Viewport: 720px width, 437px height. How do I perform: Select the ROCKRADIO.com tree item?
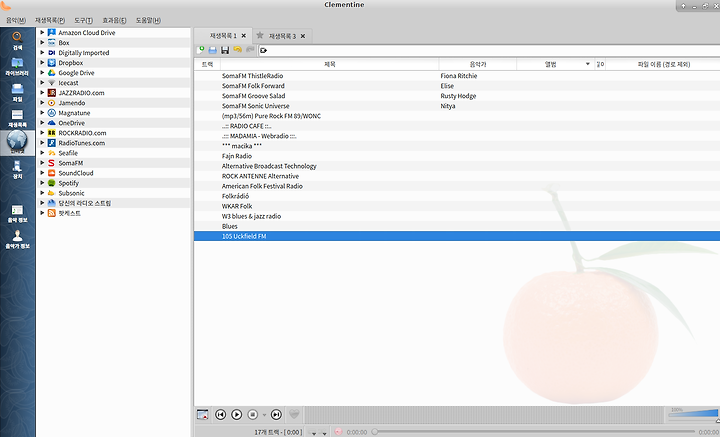tap(82, 133)
